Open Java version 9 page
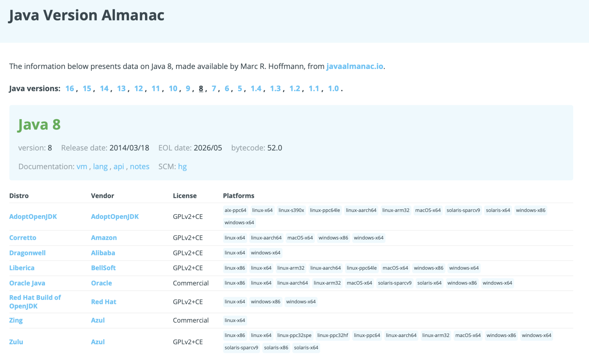Viewport: 589px width, 364px height. 188,88
